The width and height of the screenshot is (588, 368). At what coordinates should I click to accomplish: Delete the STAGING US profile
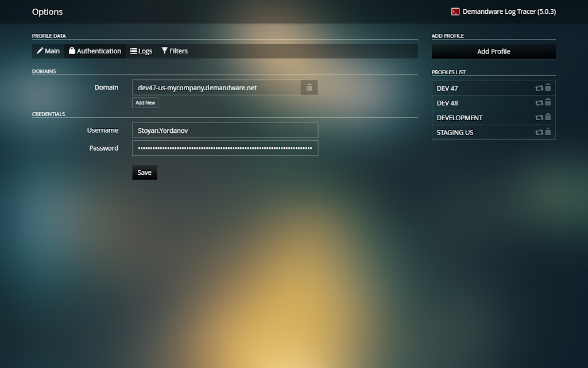point(548,132)
